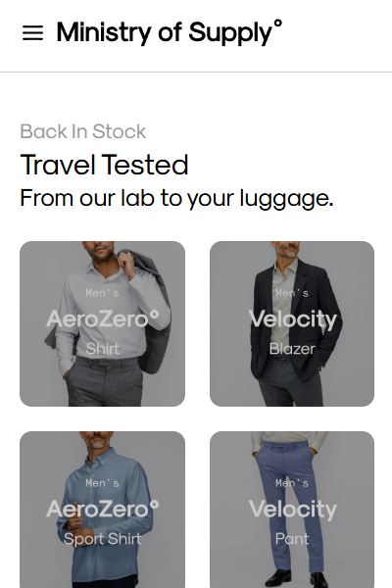Click the "Men's" label on the Blazer card
Image resolution: width=392 pixels, height=588 pixels.
[x=292, y=293]
